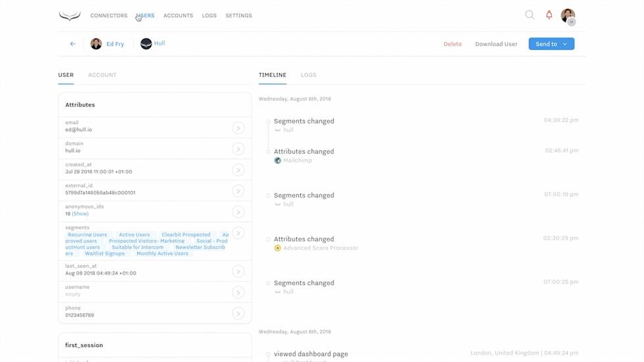The width and height of the screenshot is (644, 362).
Task: Click the Advanced Score Processor icon
Action: (x=277, y=248)
